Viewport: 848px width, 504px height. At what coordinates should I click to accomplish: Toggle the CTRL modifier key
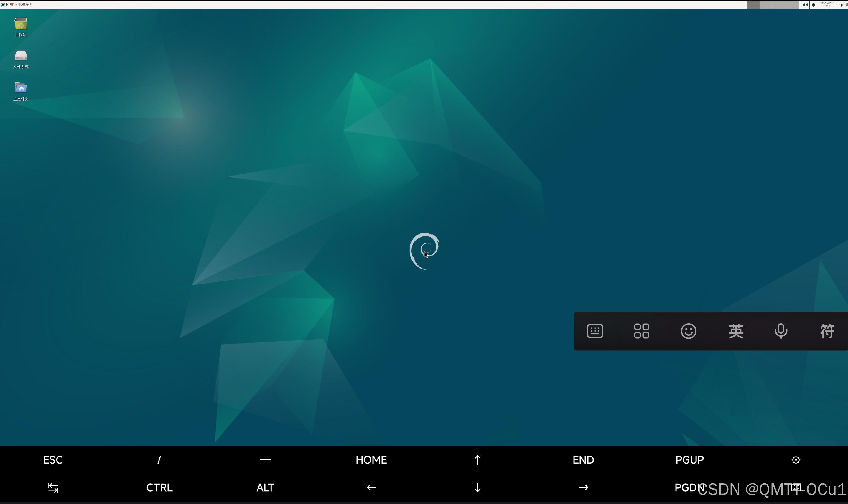159,488
